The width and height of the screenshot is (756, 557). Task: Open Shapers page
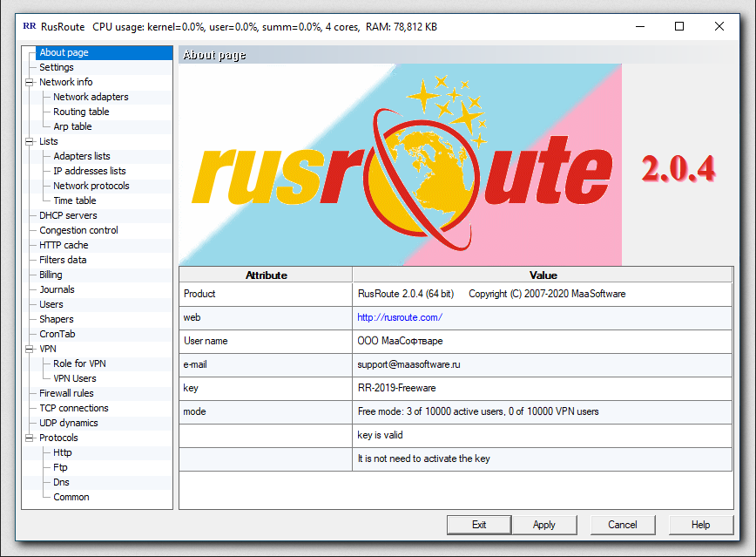click(x=57, y=320)
